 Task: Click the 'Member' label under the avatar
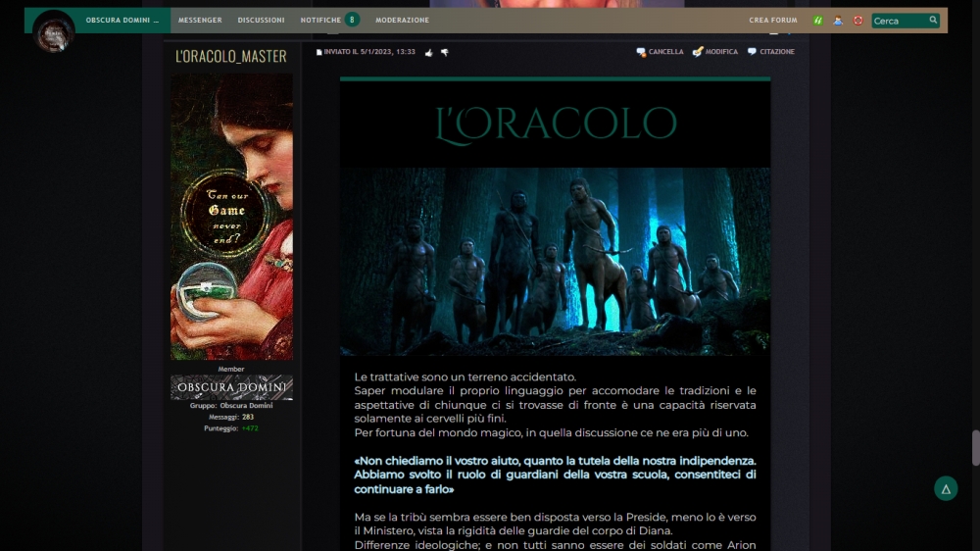pos(231,369)
